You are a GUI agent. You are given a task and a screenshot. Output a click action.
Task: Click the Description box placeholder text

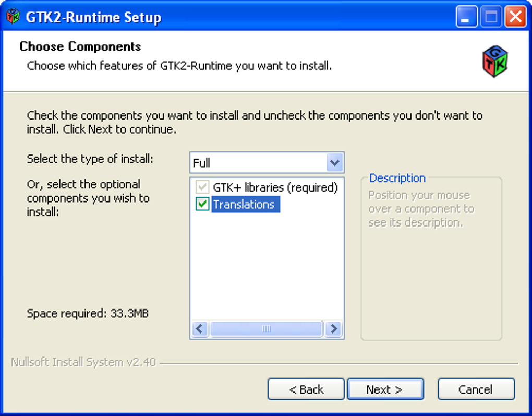(421, 209)
